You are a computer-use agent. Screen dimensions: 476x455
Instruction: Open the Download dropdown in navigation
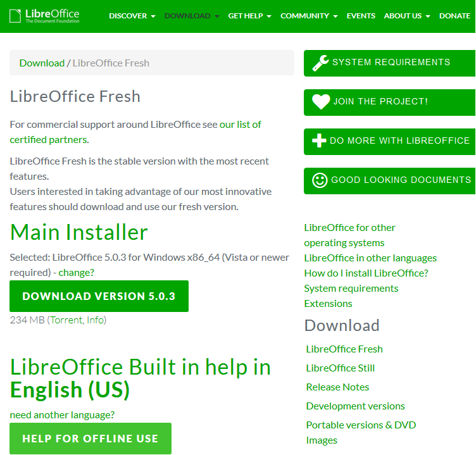tap(192, 16)
